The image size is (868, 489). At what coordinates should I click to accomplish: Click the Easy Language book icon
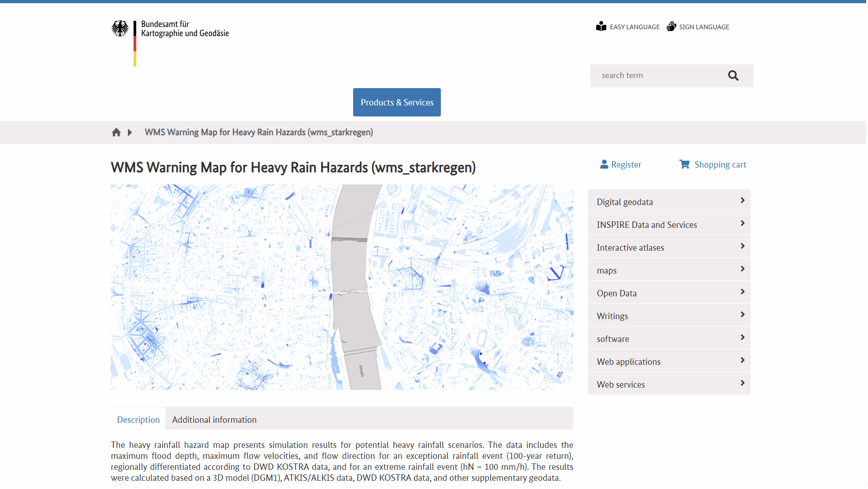(x=602, y=26)
